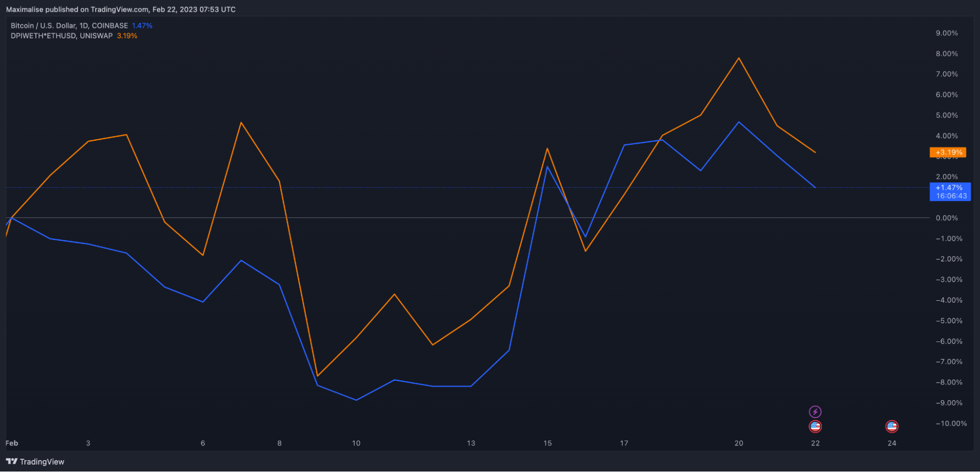This screenshot has height=472, width=980.
Task: Click the date 17 on the time axis
Action: pyautogui.click(x=624, y=443)
